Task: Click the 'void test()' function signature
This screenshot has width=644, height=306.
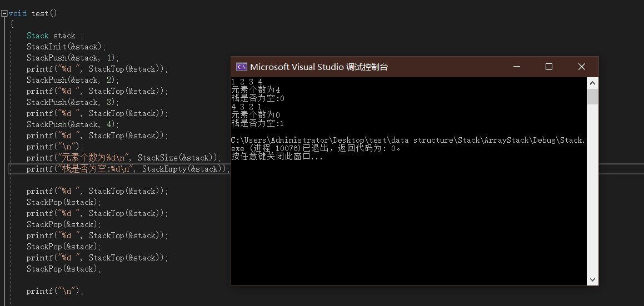Action: click(33, 13)
